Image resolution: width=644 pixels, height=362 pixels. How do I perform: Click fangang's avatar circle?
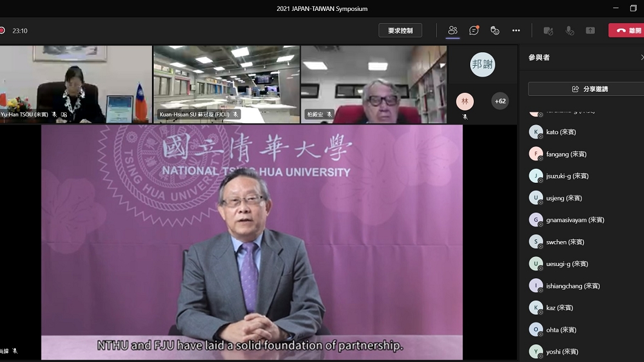(x=536, y=154)
